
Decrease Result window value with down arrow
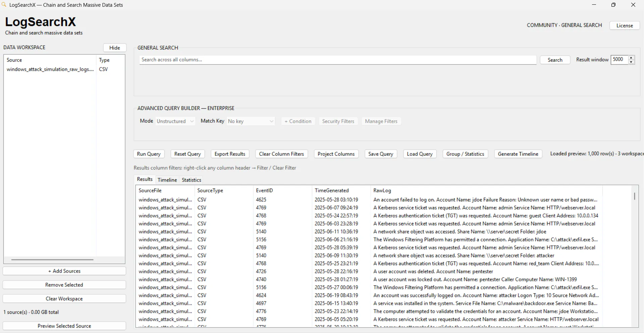tap(631, 62)
